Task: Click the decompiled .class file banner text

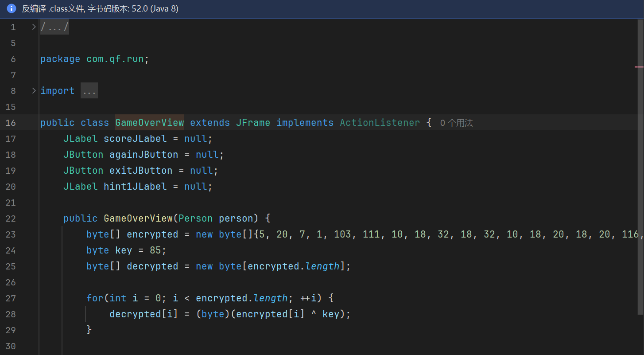Action: [100, 9]
